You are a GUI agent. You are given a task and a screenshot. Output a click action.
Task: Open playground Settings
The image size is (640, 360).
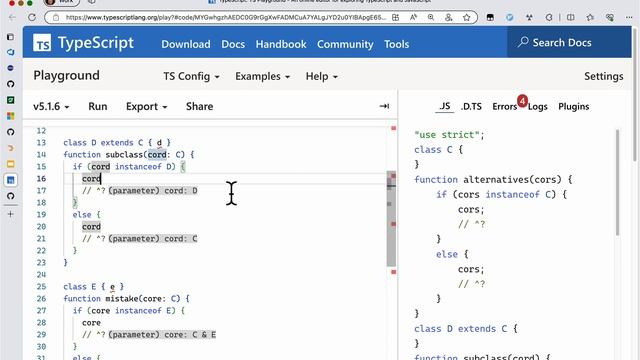[x=603, y=76]
